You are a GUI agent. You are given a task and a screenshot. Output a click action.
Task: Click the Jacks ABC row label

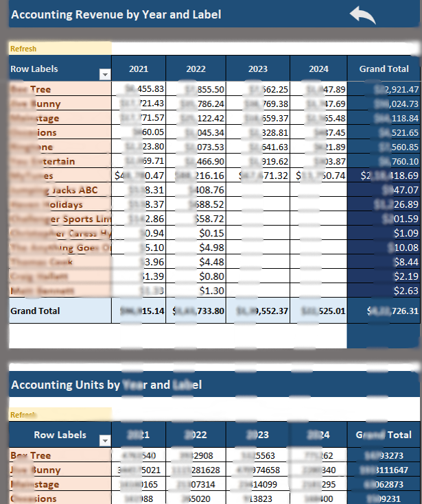60,190
